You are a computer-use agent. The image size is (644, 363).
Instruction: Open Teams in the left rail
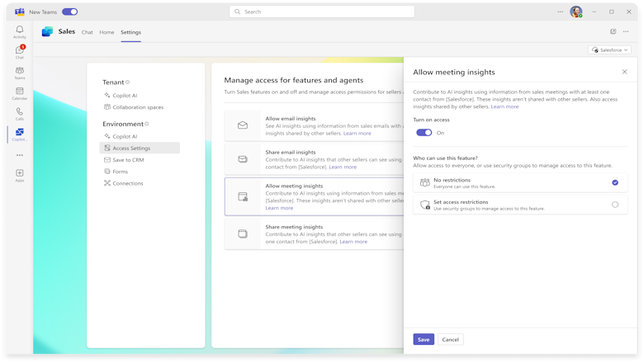click(20, 73)
